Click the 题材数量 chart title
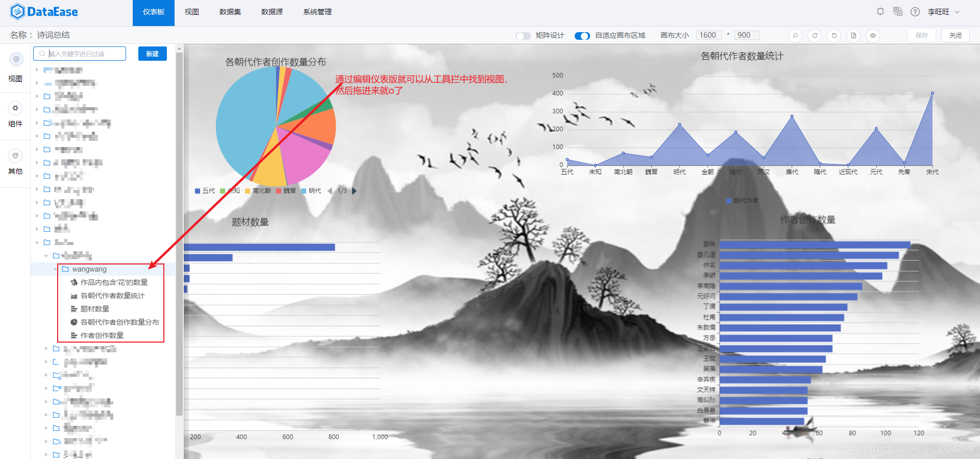The image size is (980, 459). coord(250,222)
